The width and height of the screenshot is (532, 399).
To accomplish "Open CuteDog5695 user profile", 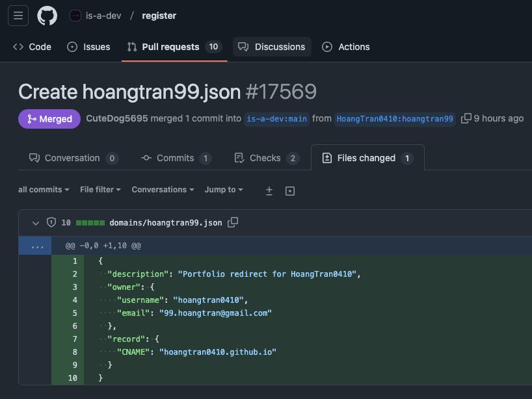I will (116, 118).
